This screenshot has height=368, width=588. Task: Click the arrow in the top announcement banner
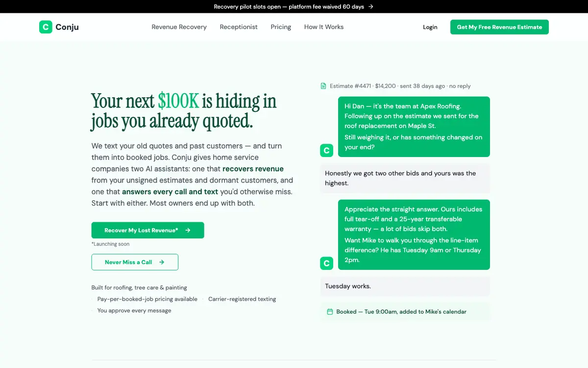click(371, 7)
